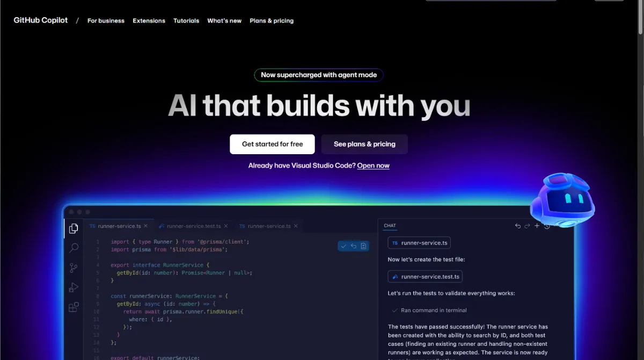Click See plans & pricing button
This screenshot has height=360, width=644.
click(x=364, y=144)
